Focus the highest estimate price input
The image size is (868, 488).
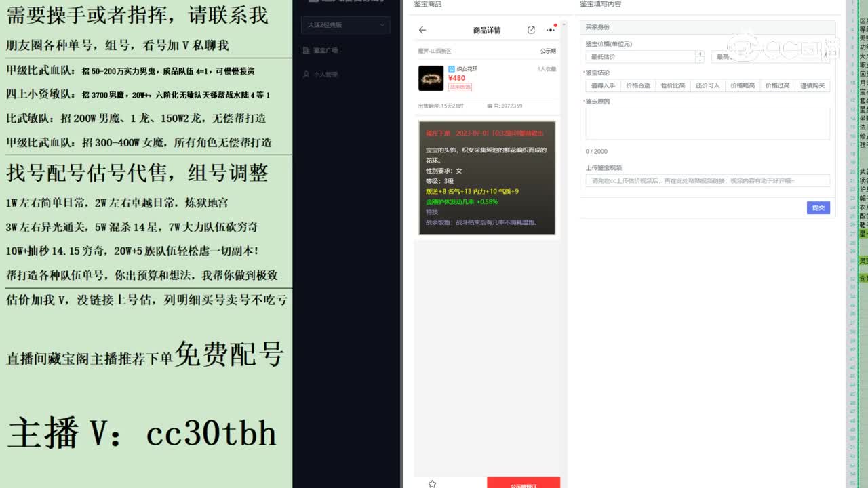click(766, 57)
